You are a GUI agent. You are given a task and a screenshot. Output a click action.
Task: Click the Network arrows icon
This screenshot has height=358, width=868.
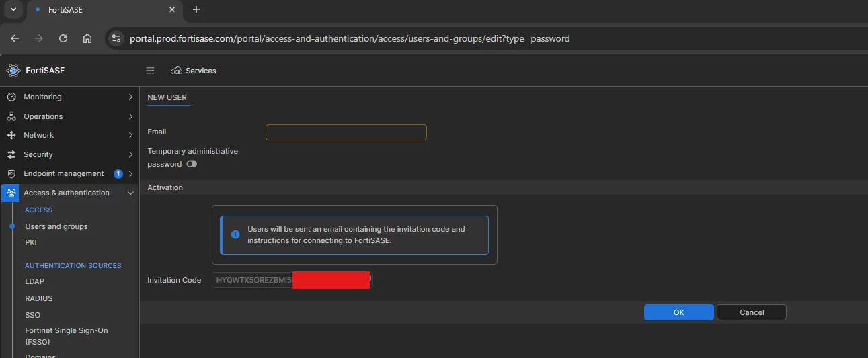pyautogui.click(x=11, y=135)
